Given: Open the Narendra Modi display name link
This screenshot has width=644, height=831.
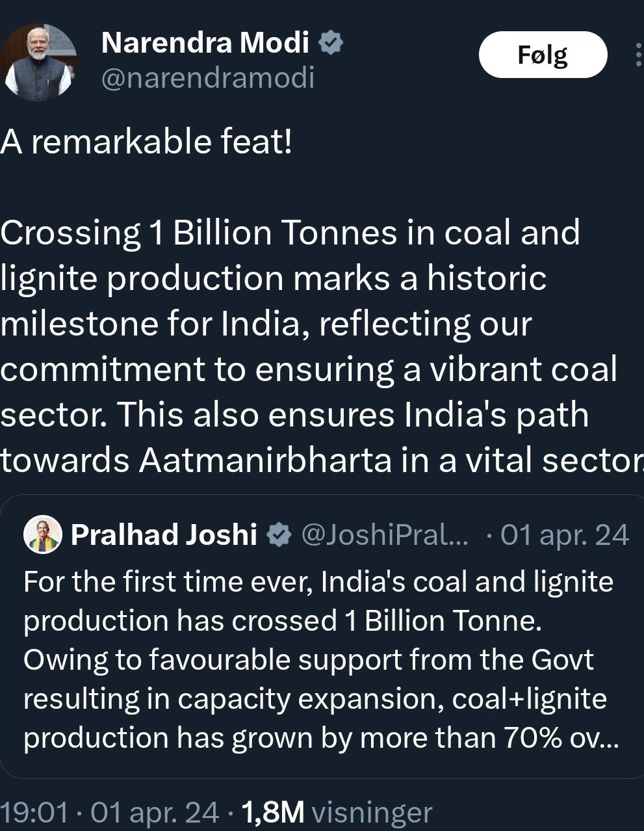Looking at the screenshot, I should tap(205, 43).
